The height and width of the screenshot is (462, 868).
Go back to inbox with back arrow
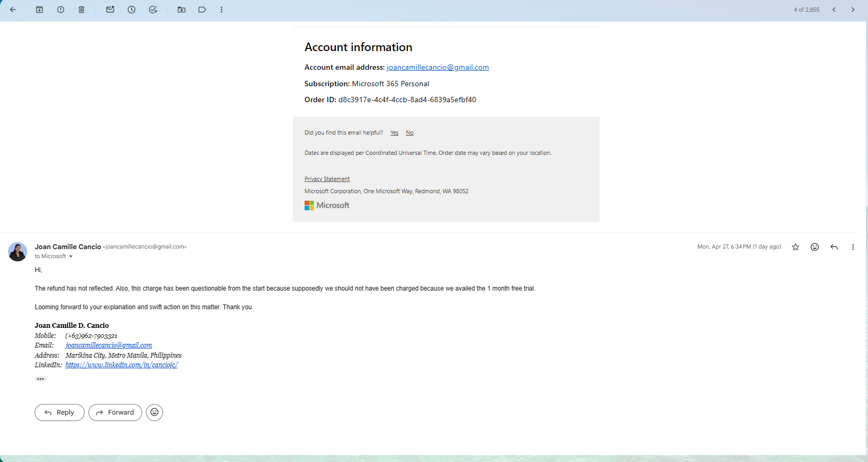pos(13,10)
